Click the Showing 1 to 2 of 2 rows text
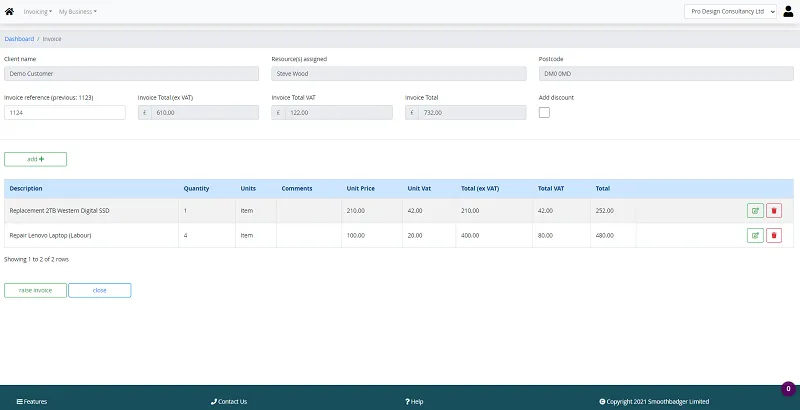The image size is (800, 410). 36,259
